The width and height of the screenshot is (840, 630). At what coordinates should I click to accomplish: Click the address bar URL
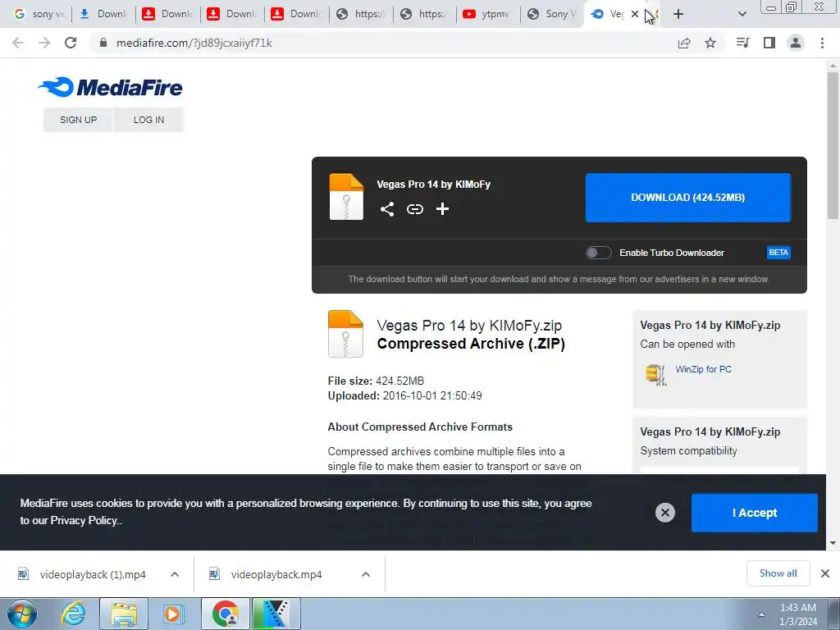click(x=194, y=43)
